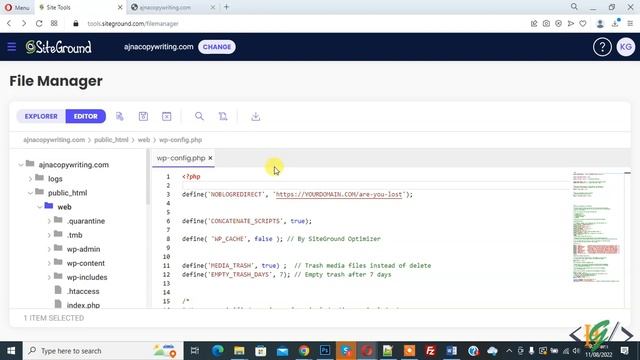
Task: Click the SiteGround logo
Action: pos(59,47)
